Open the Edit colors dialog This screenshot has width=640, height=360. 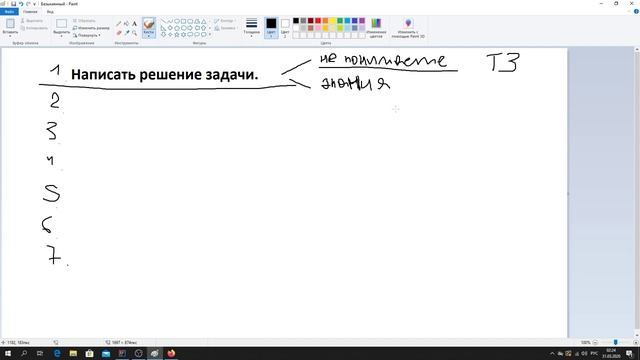[376, 28]
